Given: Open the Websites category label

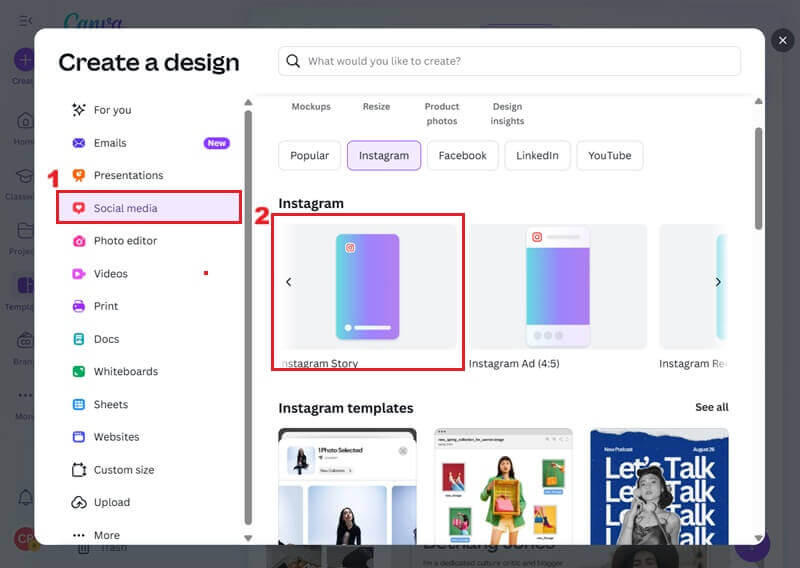Looking at the screenshot, I should pos(116,437).
